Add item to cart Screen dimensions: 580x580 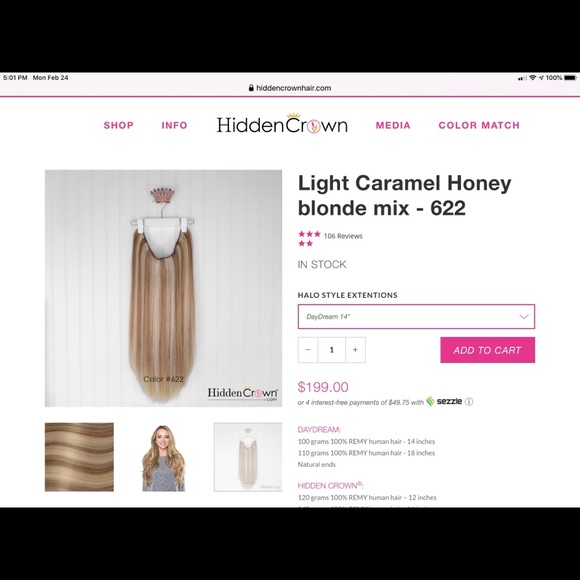point(487,350)
